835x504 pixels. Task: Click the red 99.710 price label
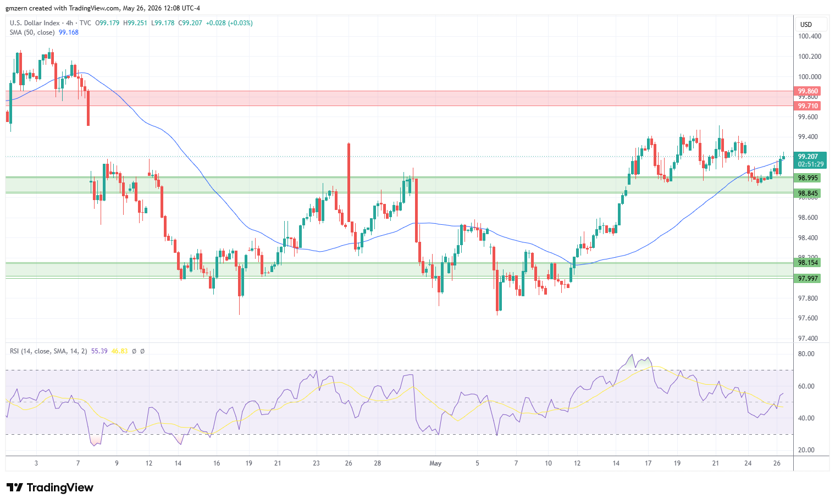tap(808, 106)
